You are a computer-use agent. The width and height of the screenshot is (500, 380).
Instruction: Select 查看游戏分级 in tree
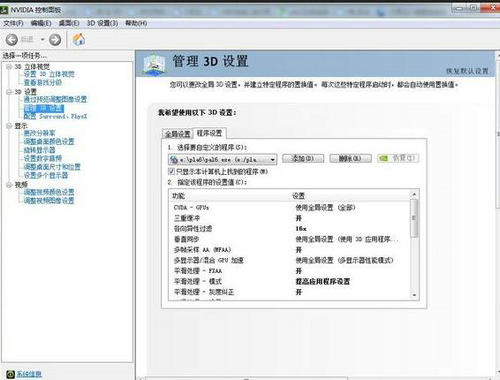[43, 82]
